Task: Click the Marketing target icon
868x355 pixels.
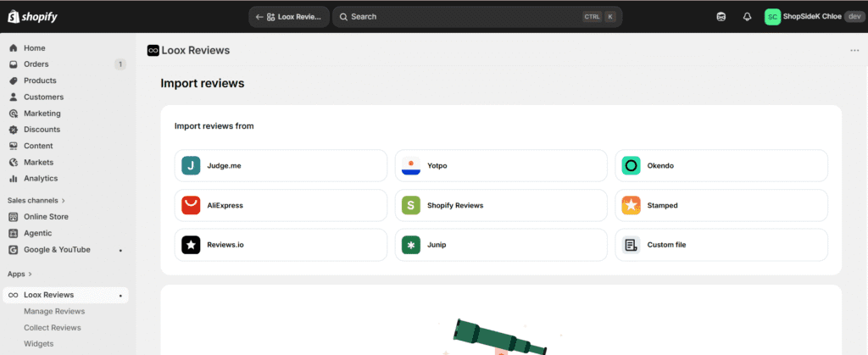Action: click(x=14, y=114)
